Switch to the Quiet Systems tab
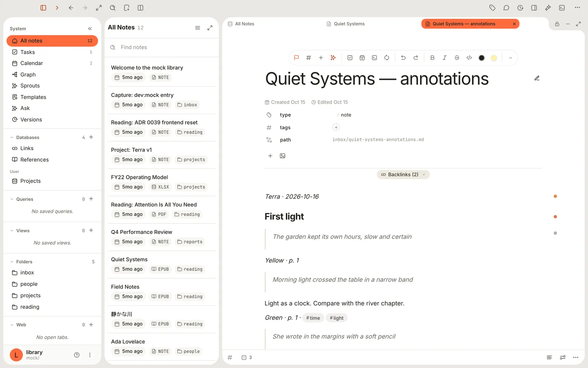The width and height of the screenshot is (588, 368). point(345,24)
